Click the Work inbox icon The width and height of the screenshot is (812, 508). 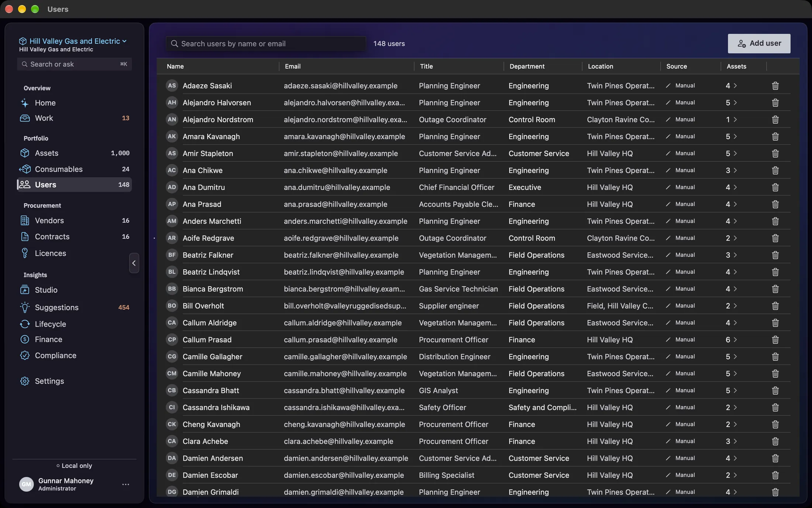[x=25, y=118]
